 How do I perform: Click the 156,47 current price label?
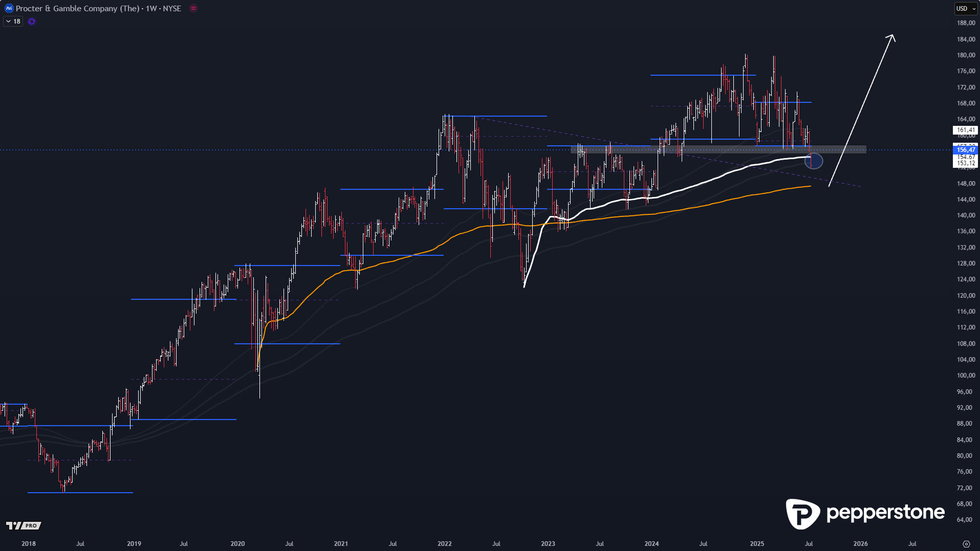(966, 150)
